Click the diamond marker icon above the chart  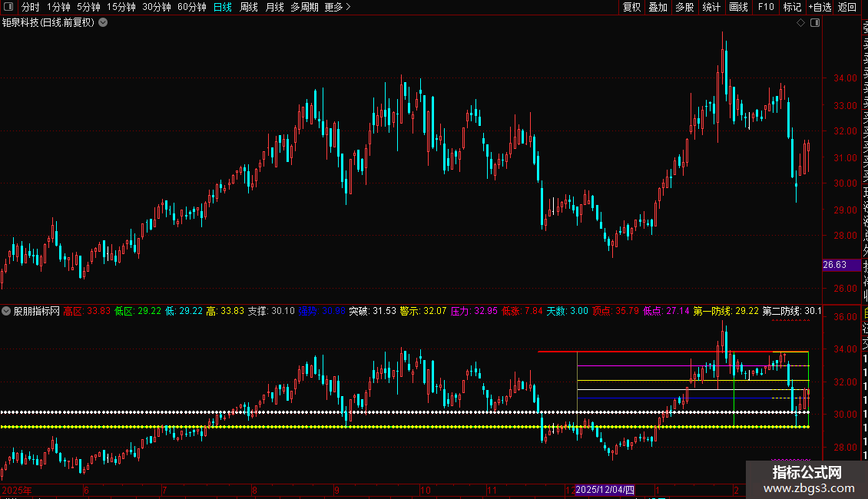tap(800, 23)
